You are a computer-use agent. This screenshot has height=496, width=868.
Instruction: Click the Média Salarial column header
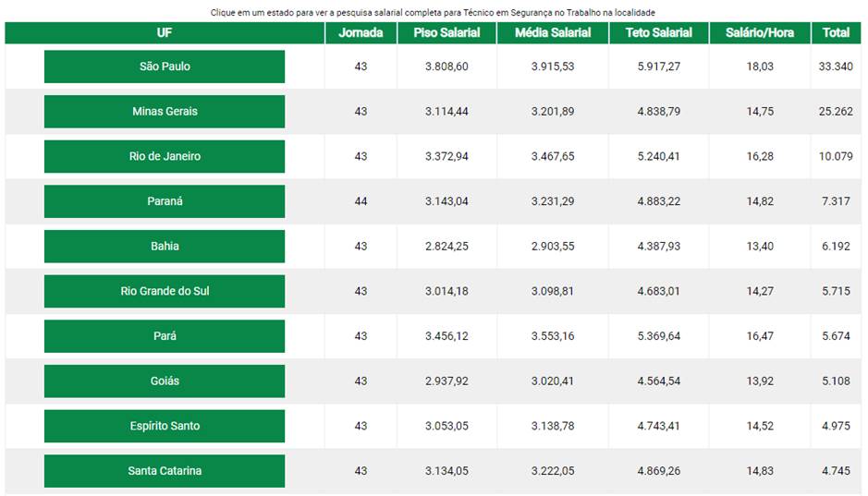point(552,32)
